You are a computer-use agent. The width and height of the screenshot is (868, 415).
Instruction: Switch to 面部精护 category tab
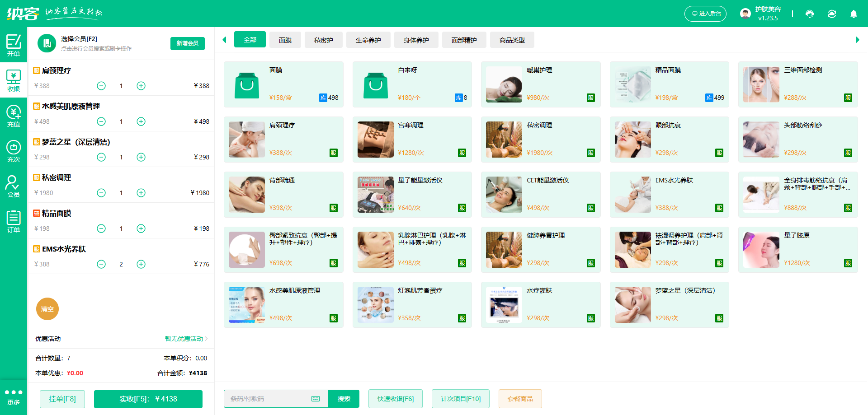[464, 40]
